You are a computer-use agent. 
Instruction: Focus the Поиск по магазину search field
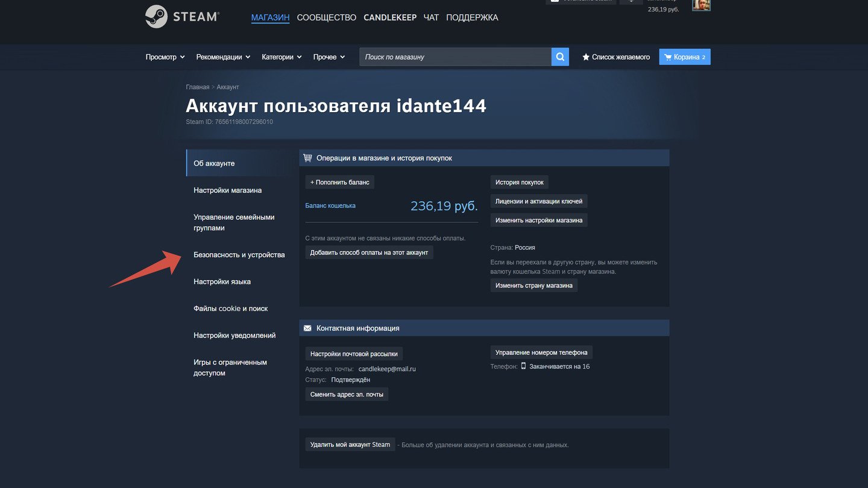click(x=455, y=57)
